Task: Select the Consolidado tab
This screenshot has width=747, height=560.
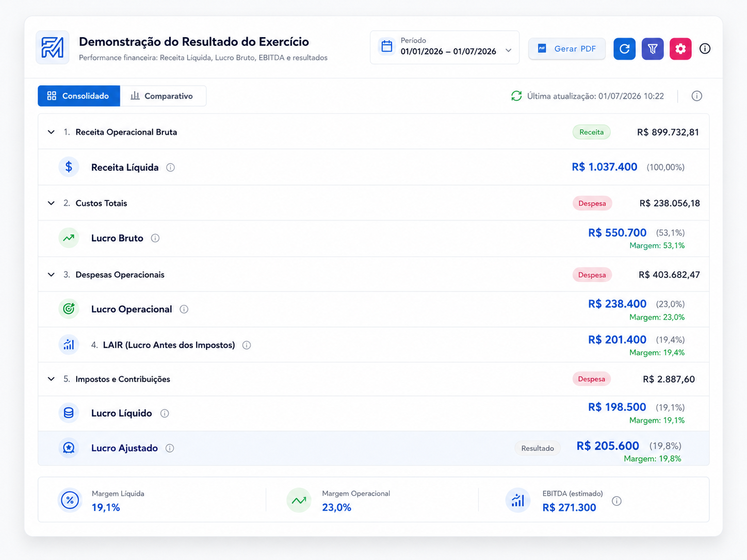Action: (79, 96)
